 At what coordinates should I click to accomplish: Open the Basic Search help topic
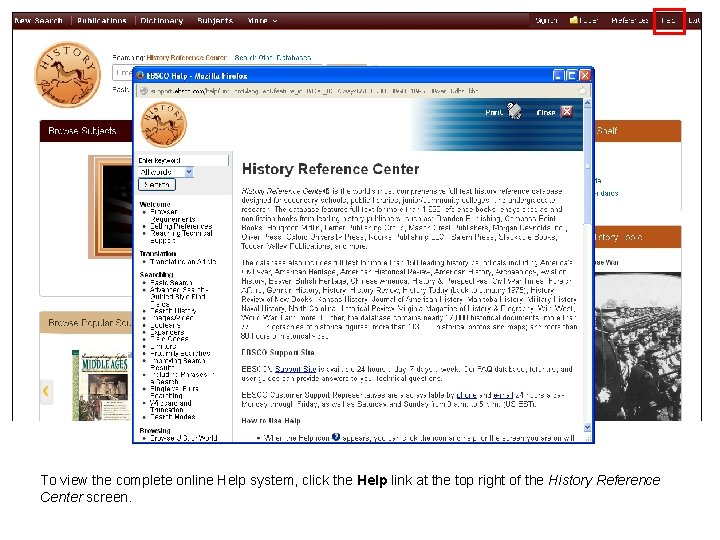coord(171,283)
